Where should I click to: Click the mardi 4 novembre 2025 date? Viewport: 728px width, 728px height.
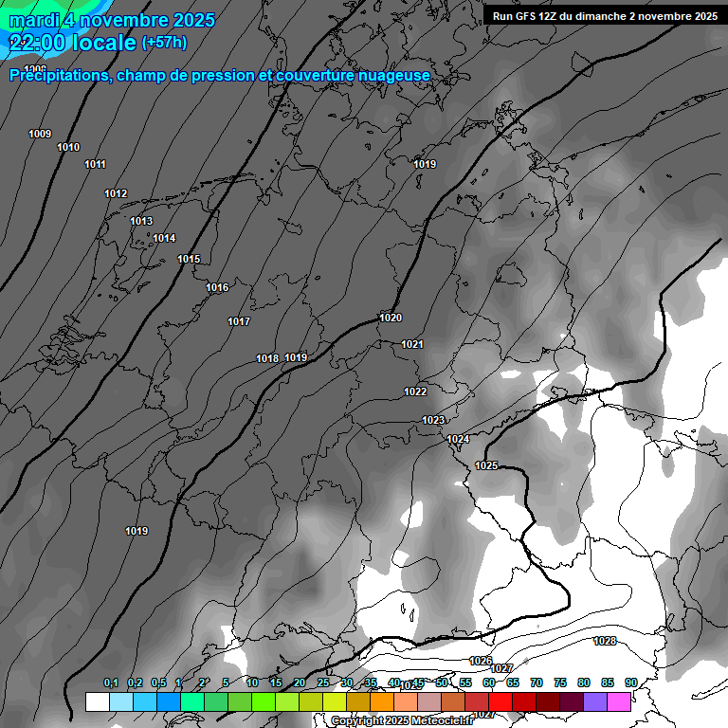112,20
